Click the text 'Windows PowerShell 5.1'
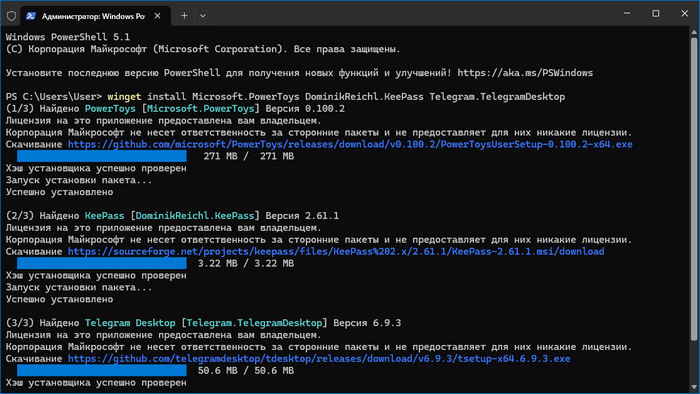Image resolution: width=700 pixels, height=394 pixels. pyautogui.click(x=68, y=37)
